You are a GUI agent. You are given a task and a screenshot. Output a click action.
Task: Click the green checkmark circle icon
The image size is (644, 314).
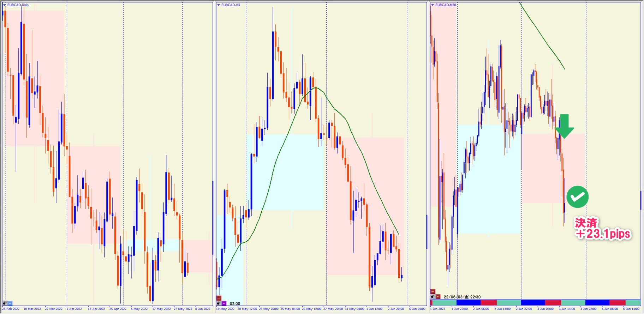coord(577,197)
